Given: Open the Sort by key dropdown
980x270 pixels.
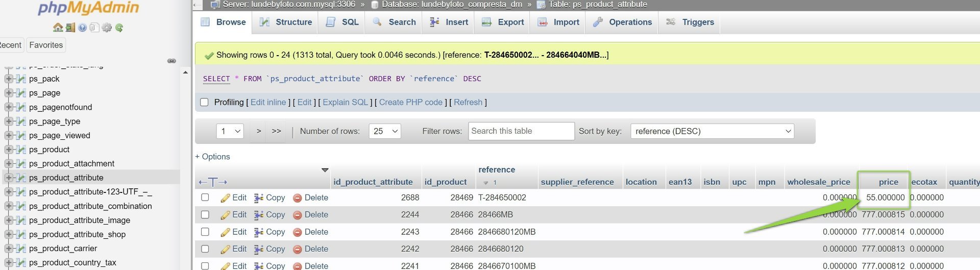Looking at the screenshot, I should pyautogui.click(x=712, y=131).
